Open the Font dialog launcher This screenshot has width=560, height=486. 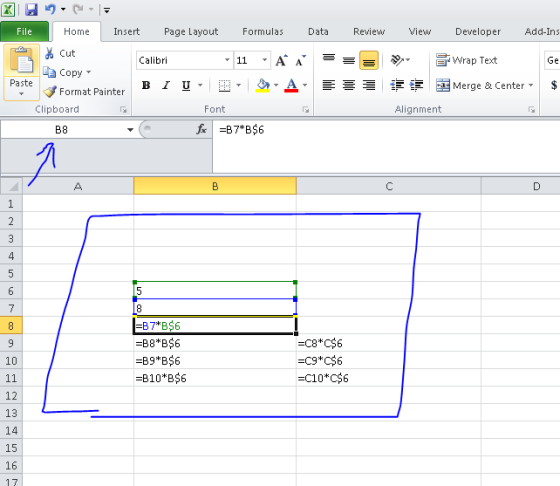coord(306,110)
